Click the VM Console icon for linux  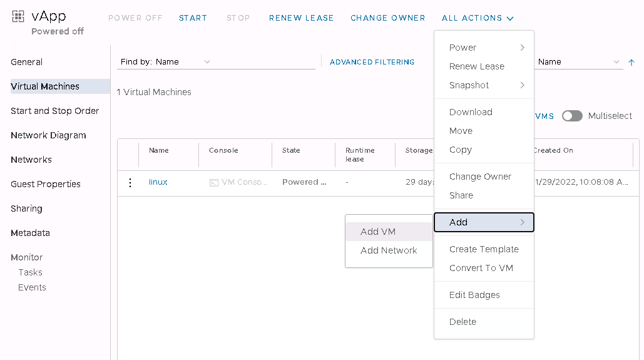coord(213,183)
